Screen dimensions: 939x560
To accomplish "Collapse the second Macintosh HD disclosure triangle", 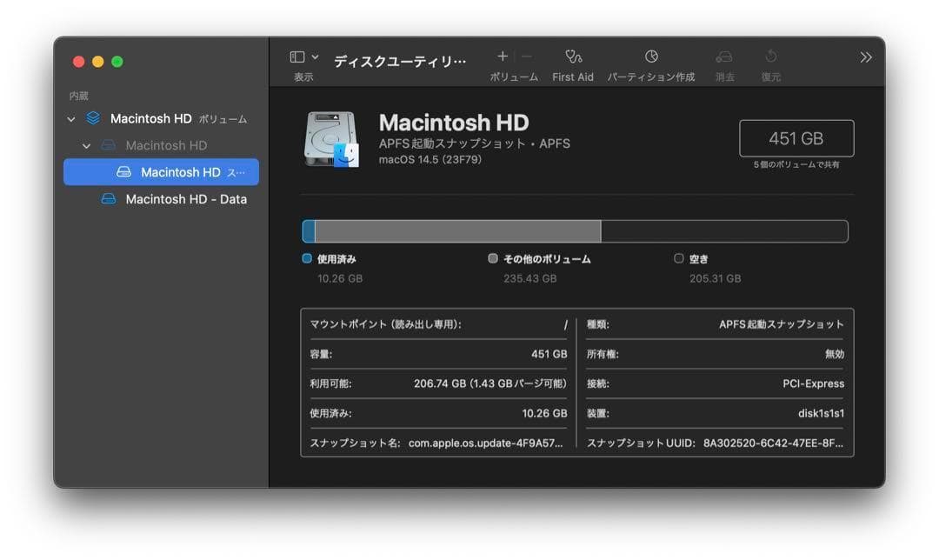I will click(x=85, y=145).
